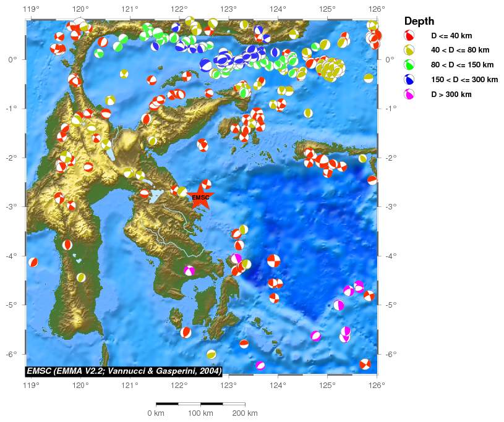Click the yellow beachball near 120°E, 4.5°S

click(81, 277)
